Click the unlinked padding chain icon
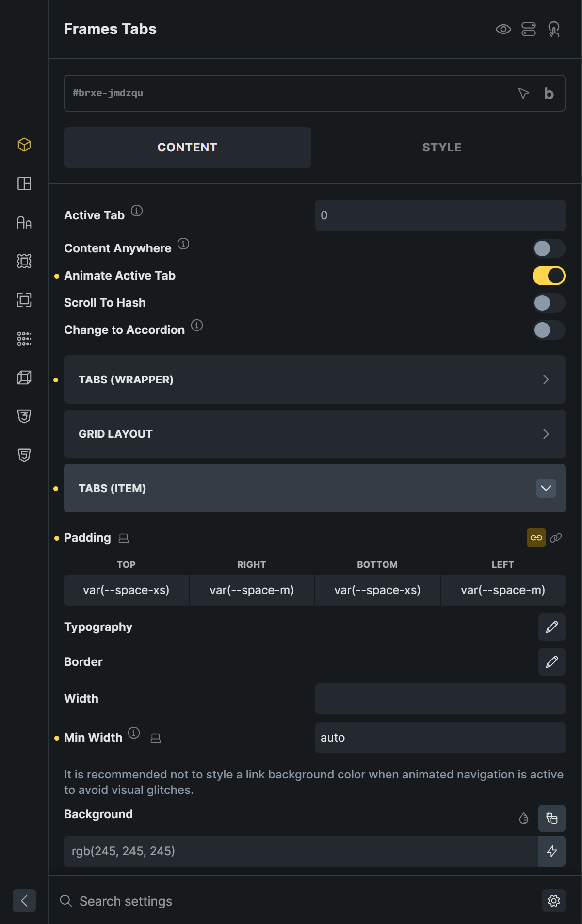 [556, 538]
